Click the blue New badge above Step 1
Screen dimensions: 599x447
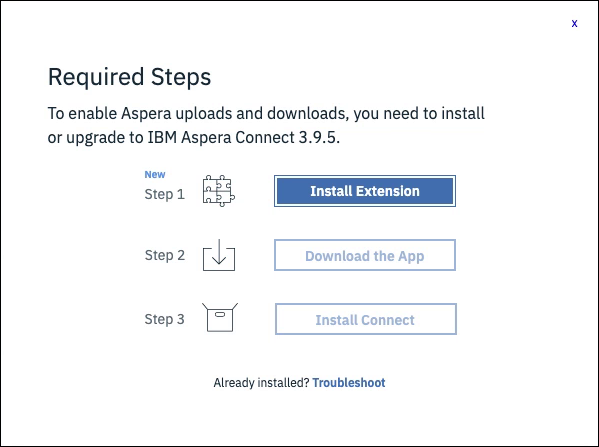(x=155, y=175)
